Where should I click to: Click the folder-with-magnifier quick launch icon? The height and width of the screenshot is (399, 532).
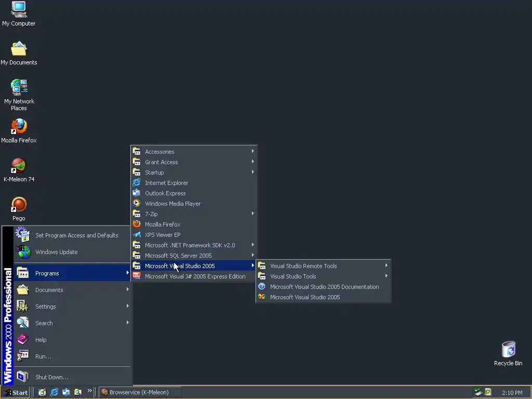(x=78, y=392)
